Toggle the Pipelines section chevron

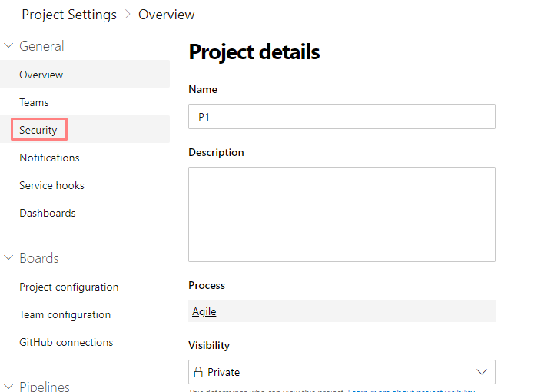[9, 386]
